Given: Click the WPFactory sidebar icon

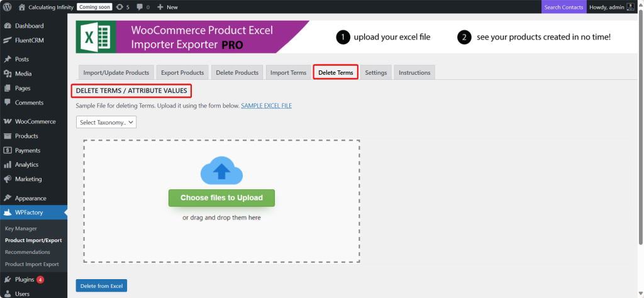Looking at the screenshot, I should point(8,212).
